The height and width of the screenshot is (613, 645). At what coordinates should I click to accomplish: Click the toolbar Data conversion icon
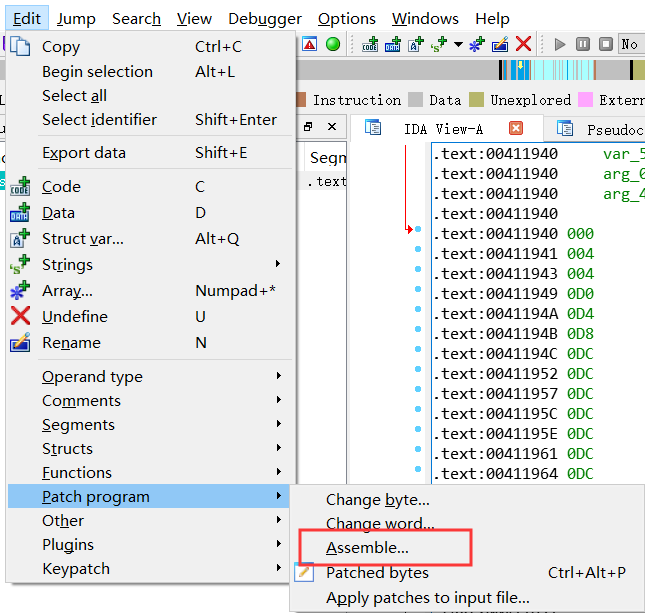coord(393,44)
